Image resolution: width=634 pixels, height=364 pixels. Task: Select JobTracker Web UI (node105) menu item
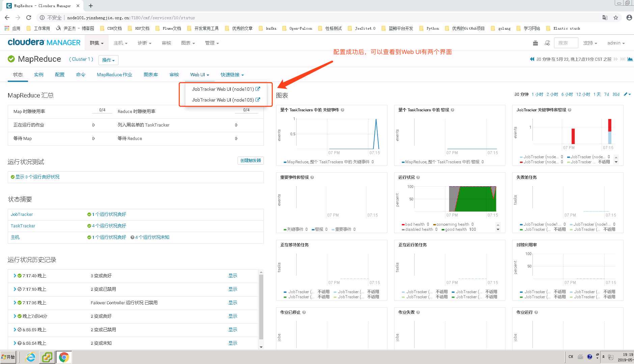[226, 100]
